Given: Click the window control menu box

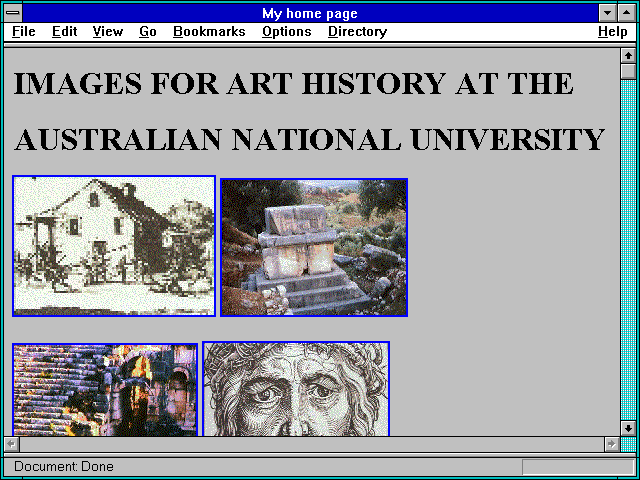Looking at the screenshot, I should (13, 13).
